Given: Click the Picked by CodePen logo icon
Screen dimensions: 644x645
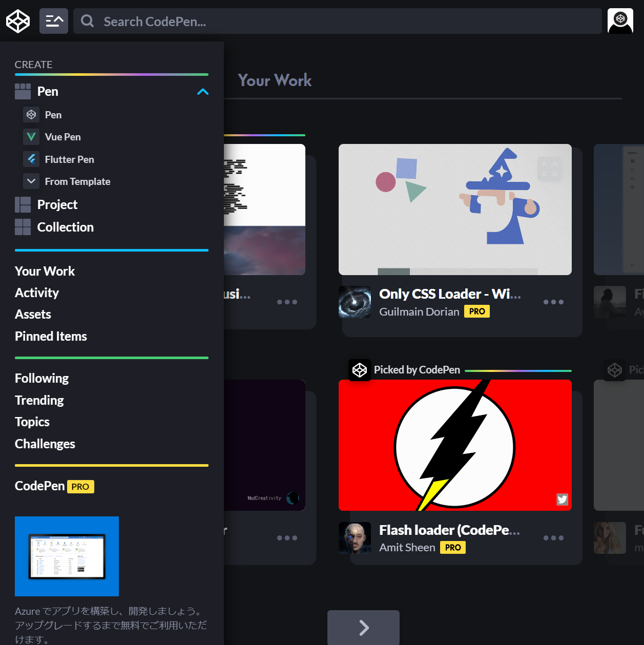Looking at the screenshot, I should coord(360,370).
